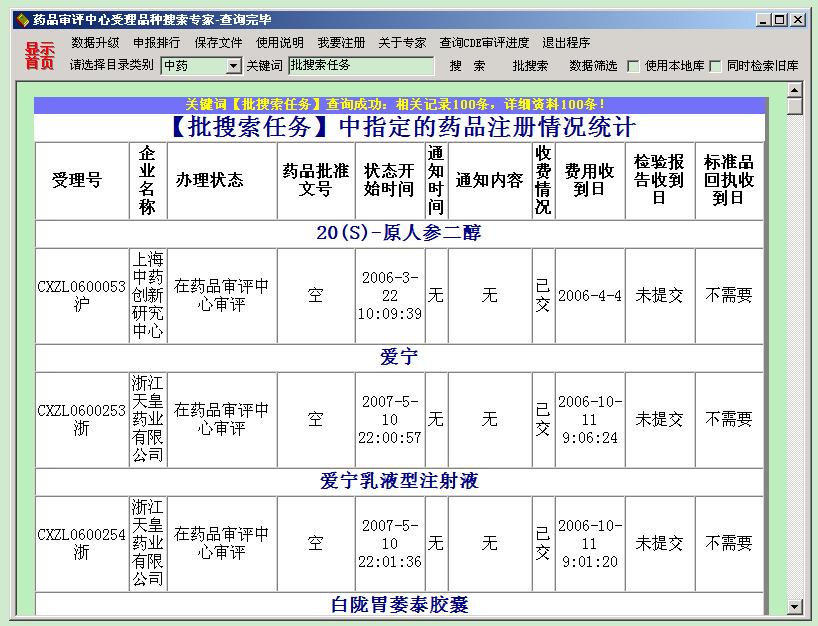
Task: Click the dropdown arrow of the category combo box
Action: (x=234, y=66)
